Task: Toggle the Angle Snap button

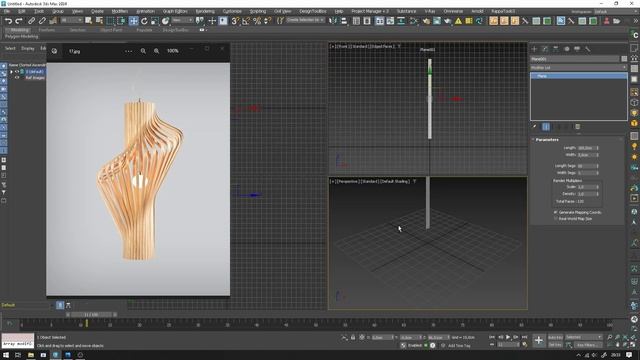Action: coord(246,21)
